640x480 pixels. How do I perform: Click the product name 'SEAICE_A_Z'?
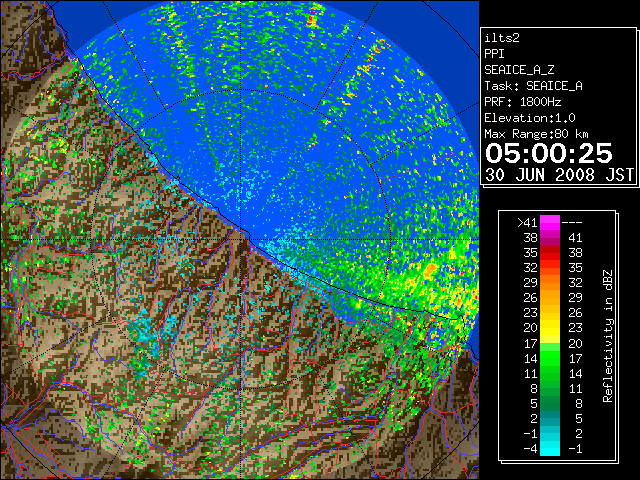[519, 70]
